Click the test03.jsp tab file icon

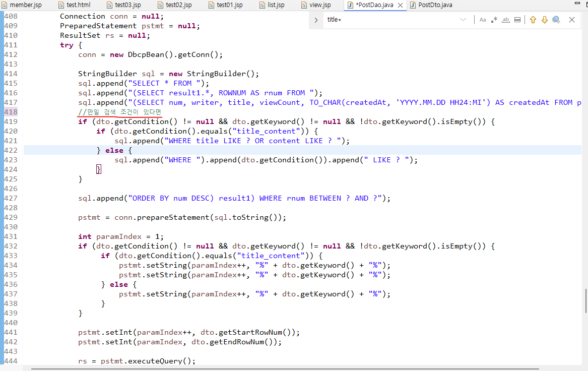pos(109,5)
